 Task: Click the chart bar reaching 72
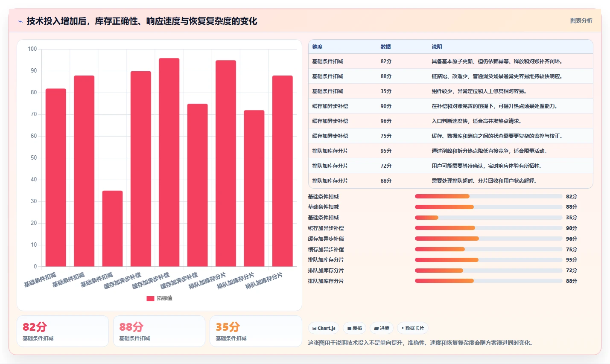254,188
